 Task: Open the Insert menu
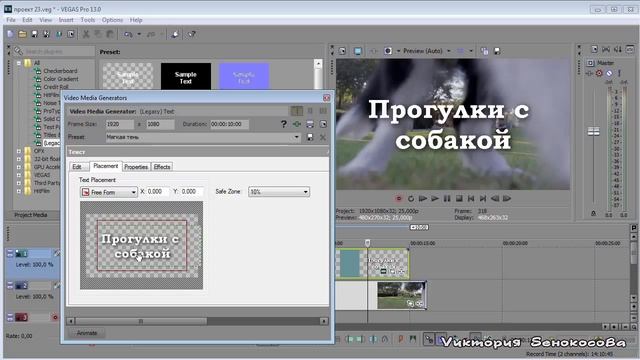pos(66,20)
